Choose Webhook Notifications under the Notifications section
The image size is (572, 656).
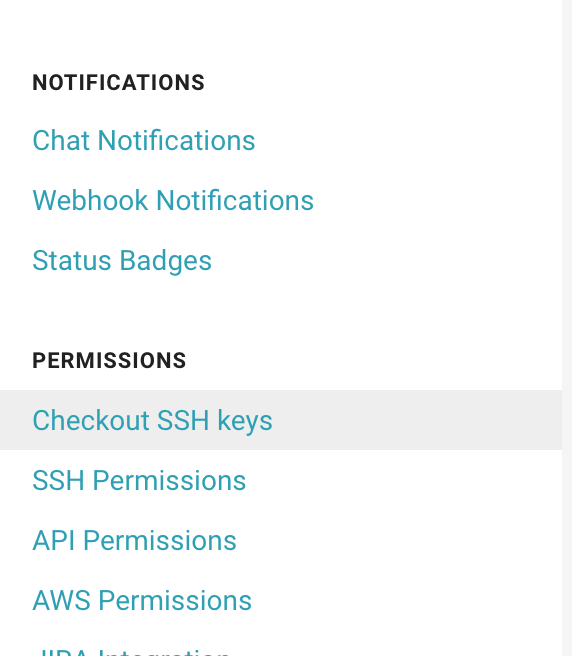(173, 200)
